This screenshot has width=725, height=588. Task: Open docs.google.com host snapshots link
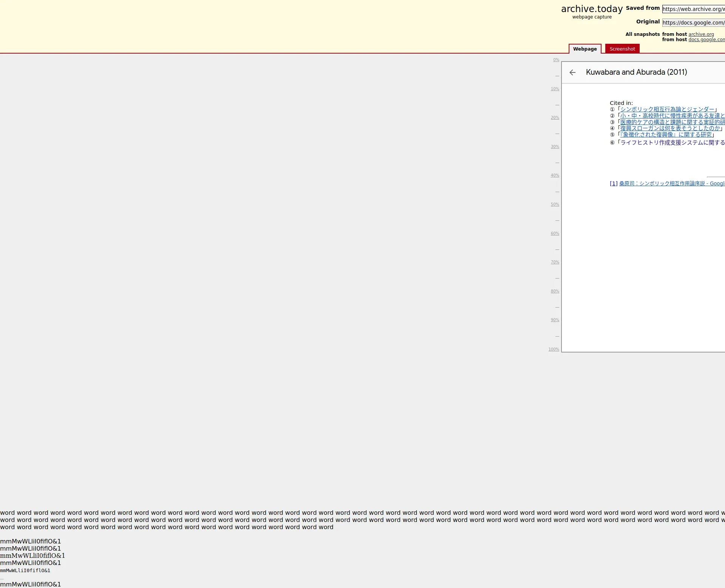coord(706,40)
